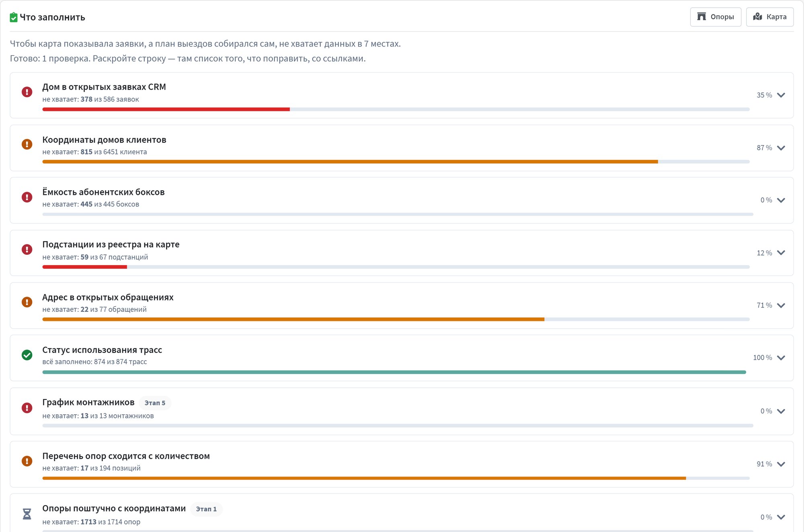Expand 'Подстанции из реестра на карте' chevron
The height and width of the screenshot is (532, 804).
pos(781,253)
